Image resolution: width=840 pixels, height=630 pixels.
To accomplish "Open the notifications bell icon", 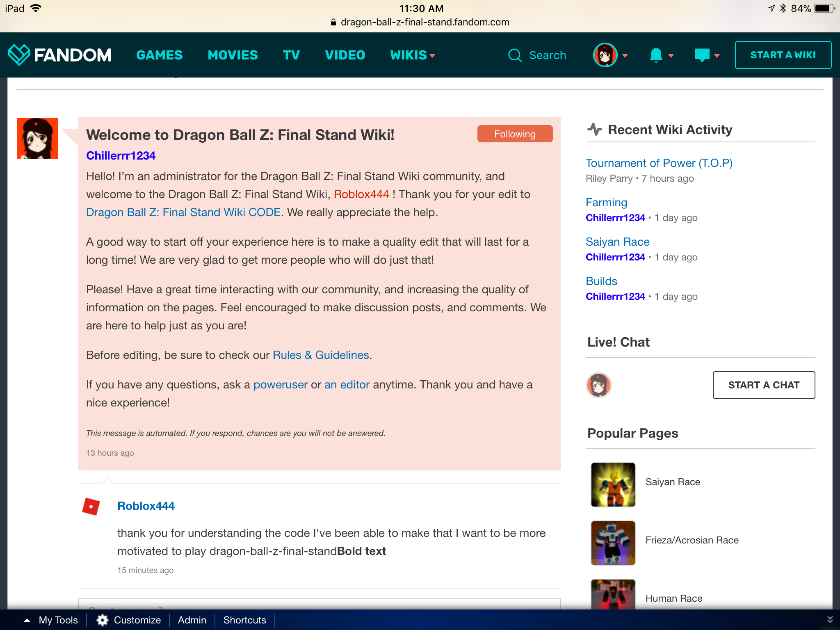I will pyautogui.click(x=656, y=55).
